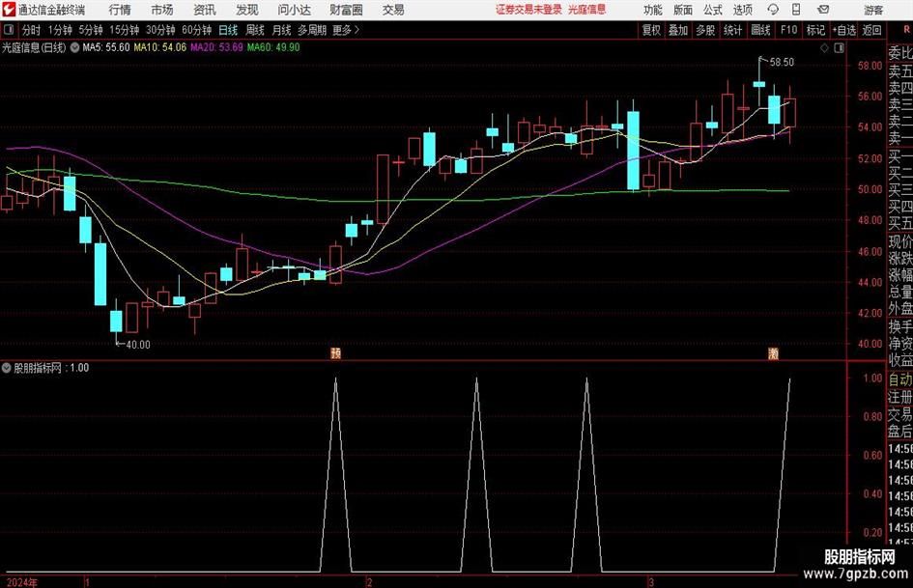Open the 多周期 multi-period view
The height and width of the screenshot is (588, 913).
(x=312, y=30)
